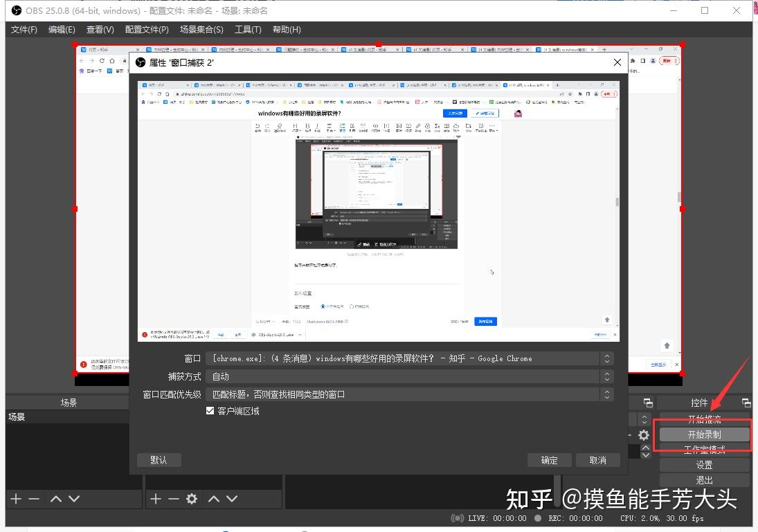
Task: Click the 场景 panel header
Action: 68,403
